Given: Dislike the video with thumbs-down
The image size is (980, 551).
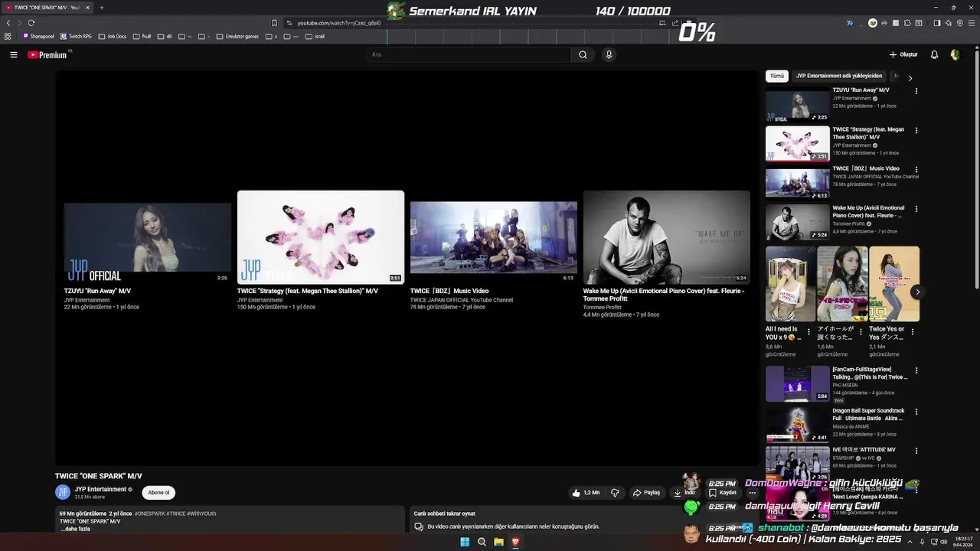Looking at the screenshot, I should click(615, 493).
